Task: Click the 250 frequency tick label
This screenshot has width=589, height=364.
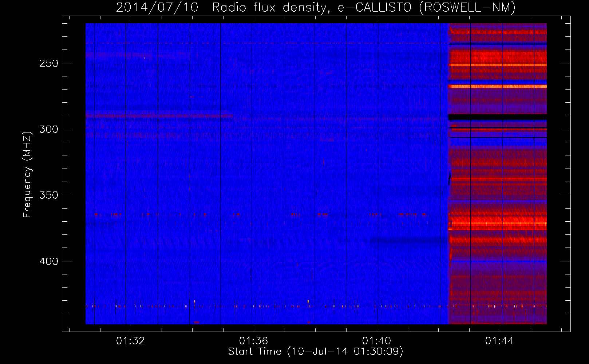Action: pyautogui.click(x=49, y=63)
